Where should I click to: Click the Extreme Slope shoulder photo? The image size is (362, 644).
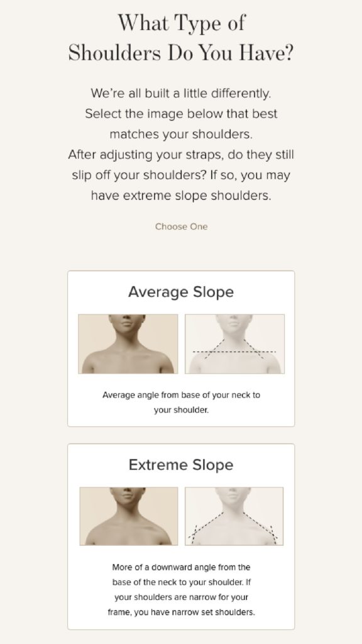[x=129, y=516]
